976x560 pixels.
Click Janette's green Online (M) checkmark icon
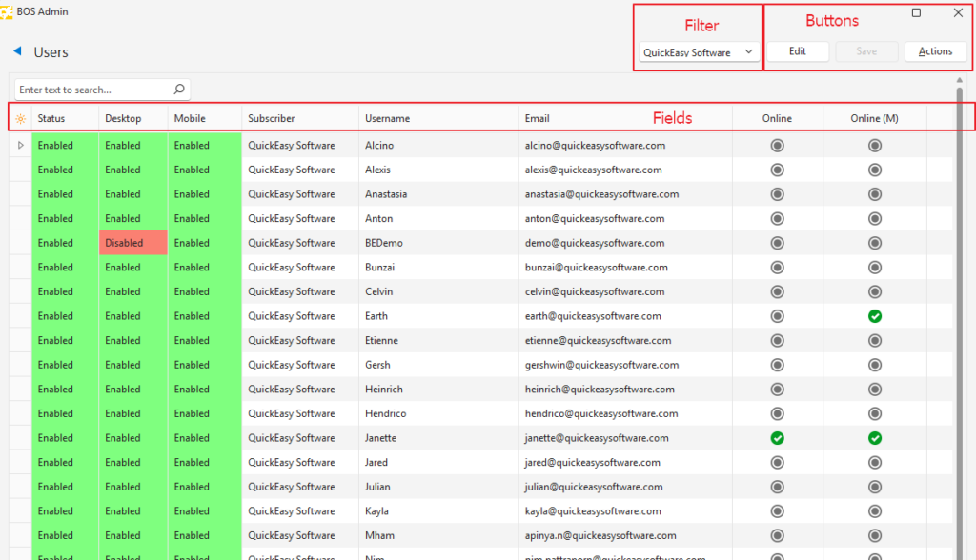874,438
